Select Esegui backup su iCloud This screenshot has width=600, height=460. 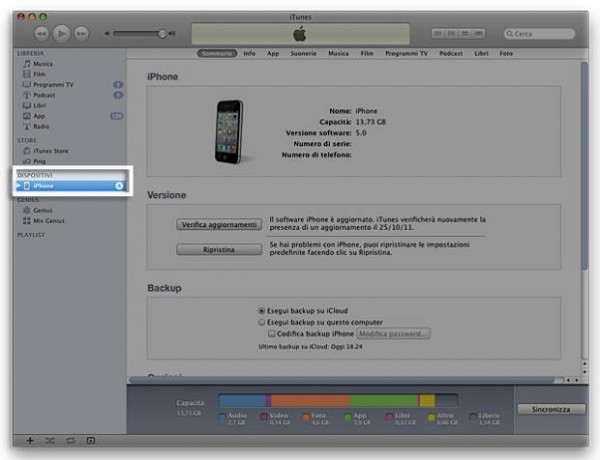pyautogui.click(x=262, y=310)
